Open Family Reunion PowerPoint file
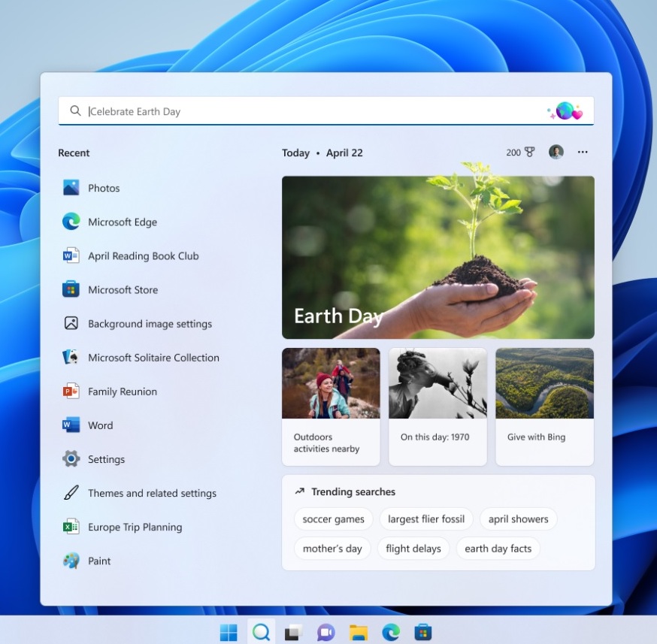This screenshot has height=644, width=657. pos(122,392)
